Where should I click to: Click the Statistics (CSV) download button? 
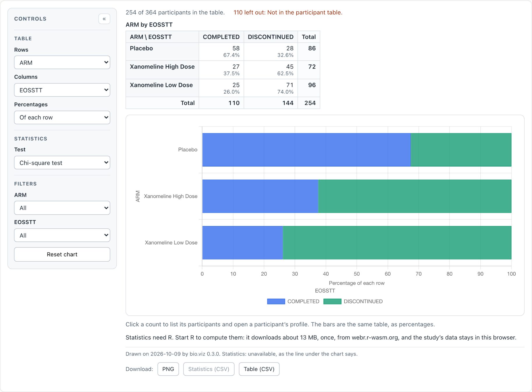(x=209, y=369)
